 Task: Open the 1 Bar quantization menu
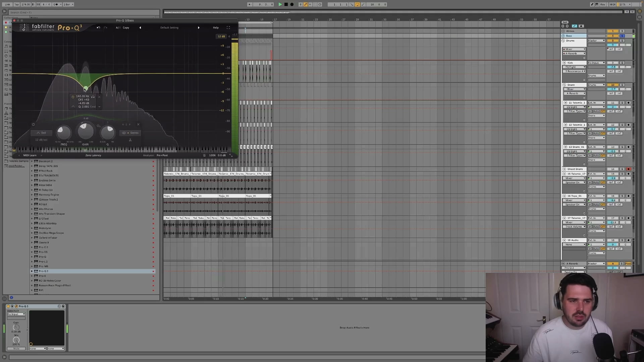point(68,4)
